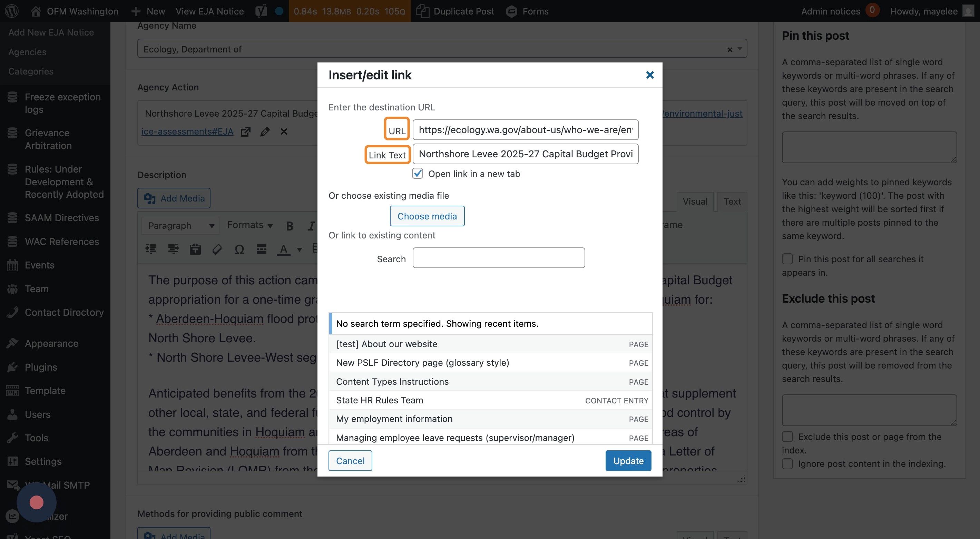Viewport: 980px width, 539px height.
Task: Open Plugins in the admin sidebar
Action: tap(41, 367)
